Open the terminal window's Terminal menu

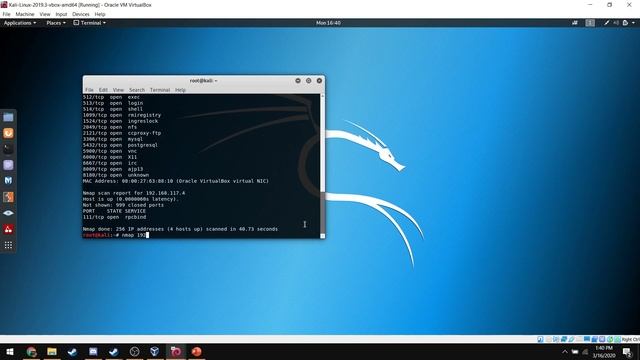click(x=160, y=90)
